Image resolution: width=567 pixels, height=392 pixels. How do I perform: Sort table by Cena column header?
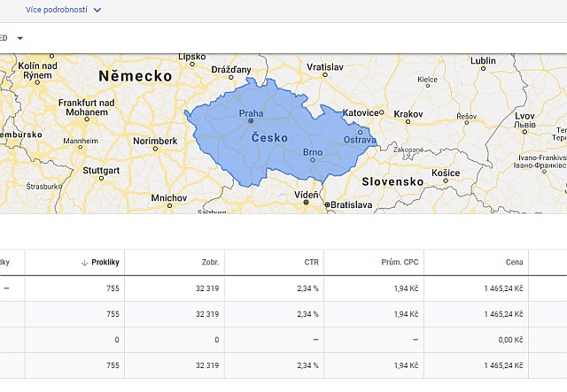[x=514, y=262]
